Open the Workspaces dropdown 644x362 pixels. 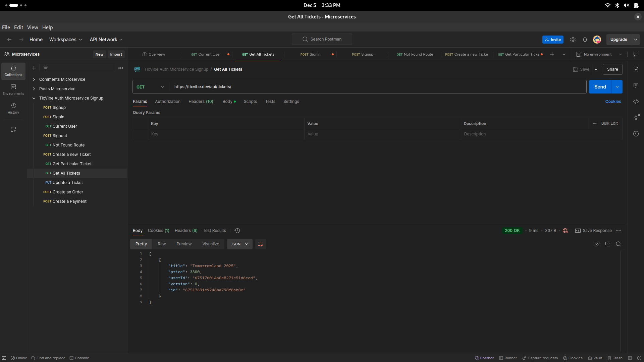pos(66,40)
